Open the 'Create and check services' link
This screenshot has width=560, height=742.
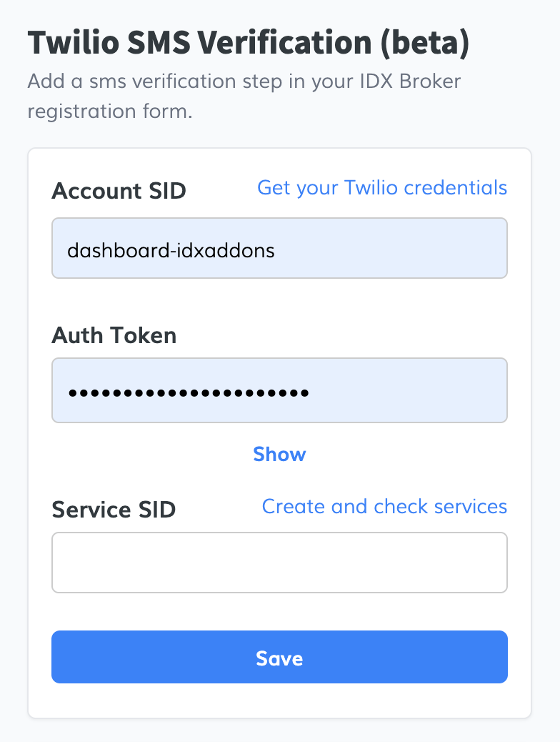[384, 507]
